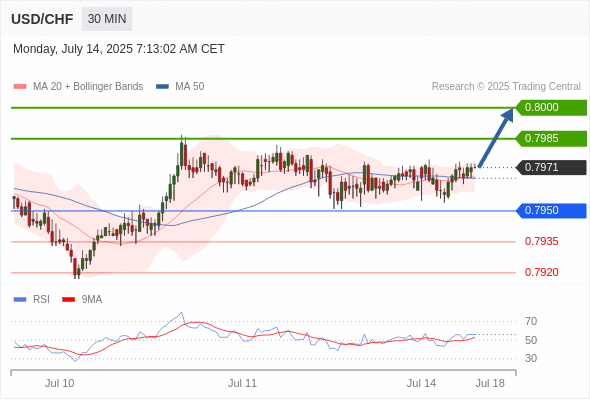Click the MA 50 legend label
Viewport: 590px width, 400px height.
pos(190,87)
